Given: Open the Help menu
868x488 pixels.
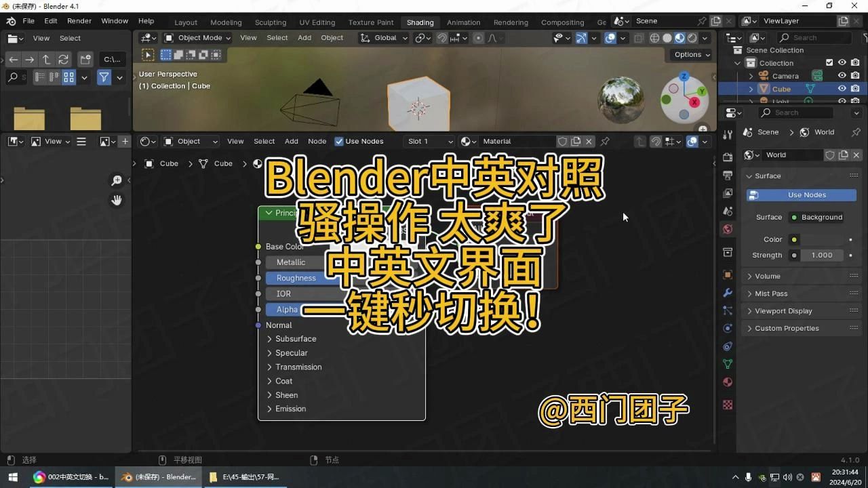Looking at the screenshot, I should click(146, 21).
